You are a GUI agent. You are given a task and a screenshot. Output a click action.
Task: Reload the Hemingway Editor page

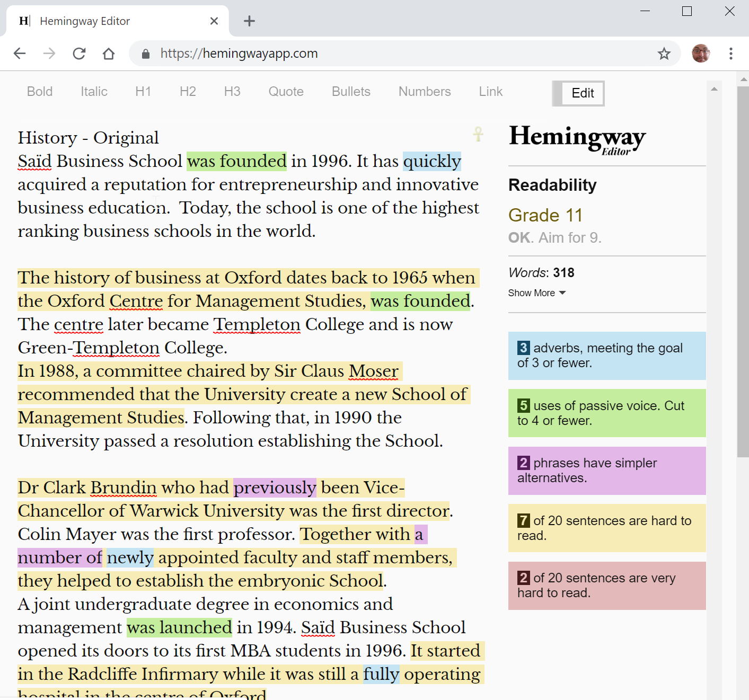click(79, 54)
